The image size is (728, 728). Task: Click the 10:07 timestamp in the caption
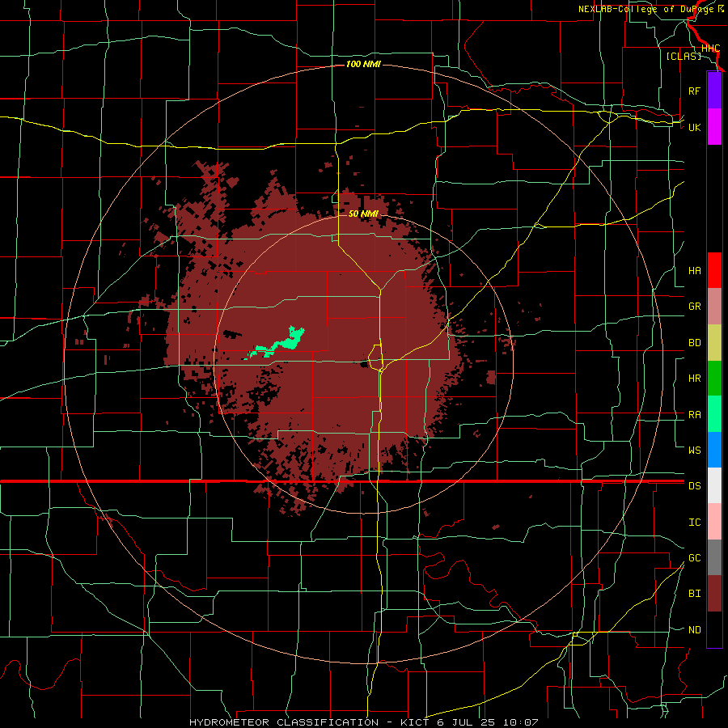coord(520,722)
